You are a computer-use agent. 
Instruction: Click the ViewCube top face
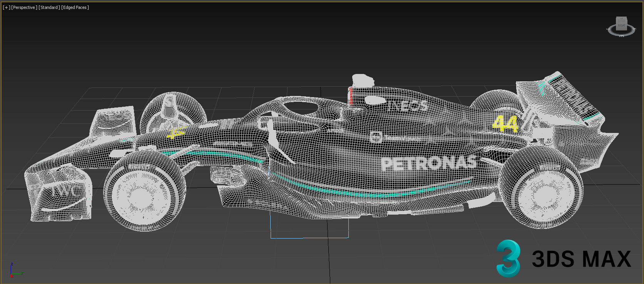[621, 19]
